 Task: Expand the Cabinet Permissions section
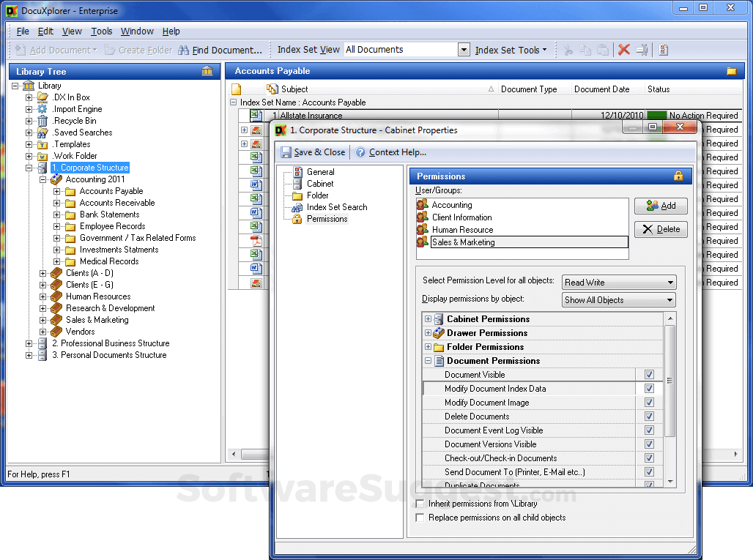click(429, 319)
